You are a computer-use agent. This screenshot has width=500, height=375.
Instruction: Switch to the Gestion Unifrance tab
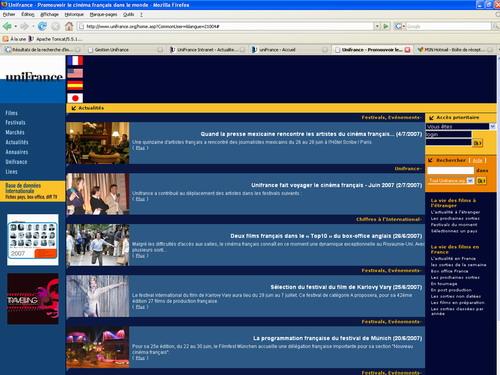tap(124, 50)
